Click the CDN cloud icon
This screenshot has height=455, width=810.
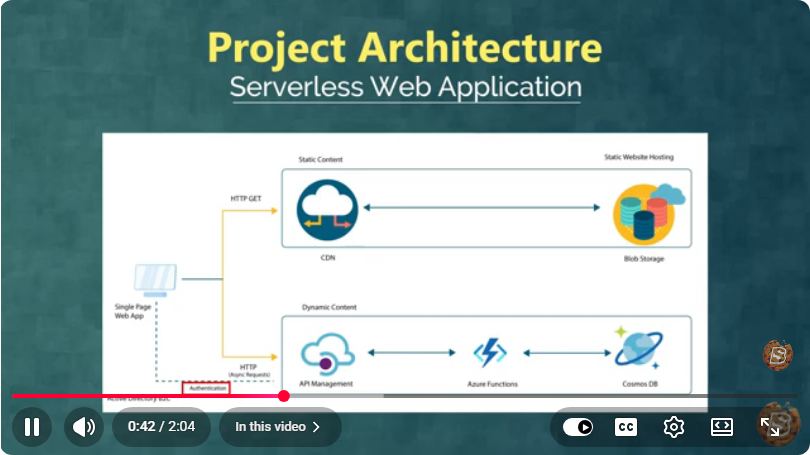327,210
